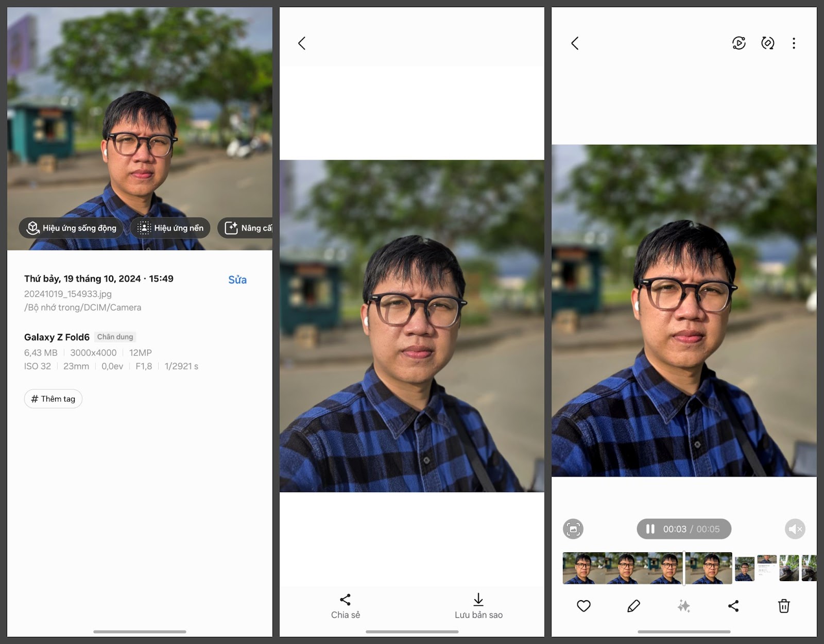
Task: Tap 'Lưu bản sao' to save copy
Action: coord(478,606)
